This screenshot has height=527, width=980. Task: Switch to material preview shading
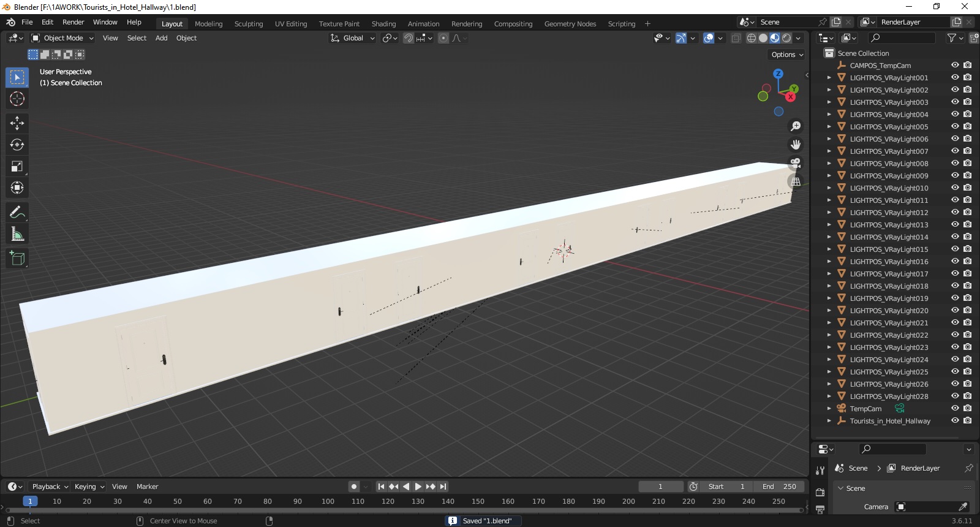(x=775, y=38)
